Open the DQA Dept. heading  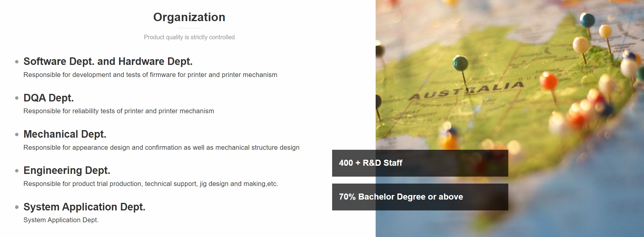coord(49,98)
